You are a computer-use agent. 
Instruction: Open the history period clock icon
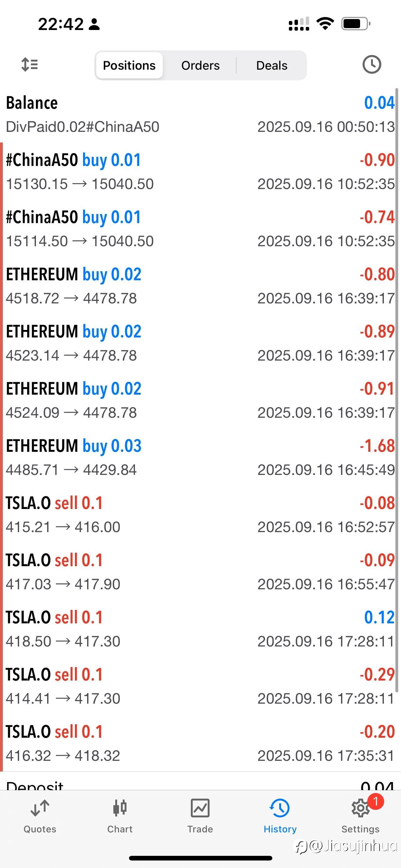point(371,64)
